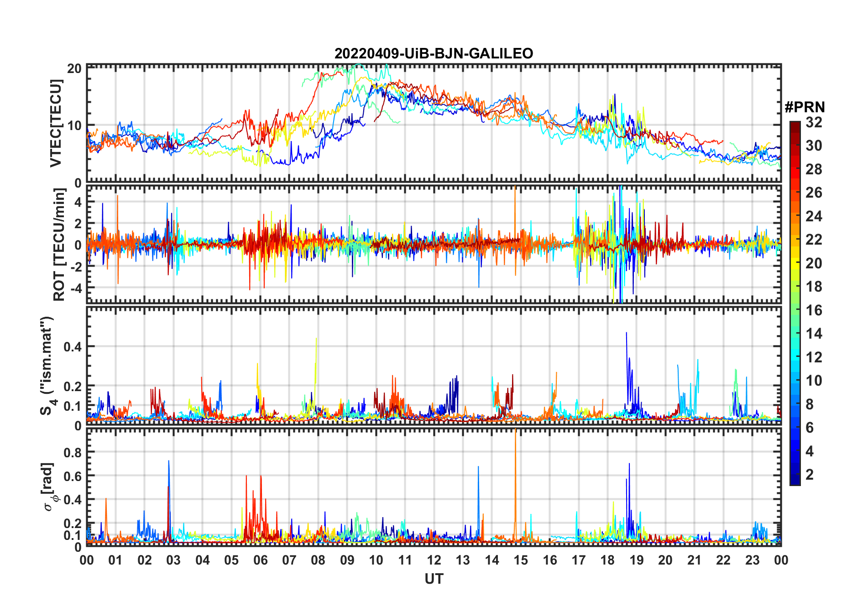Select the PRN colorbar tick label 8

[810, 404]
